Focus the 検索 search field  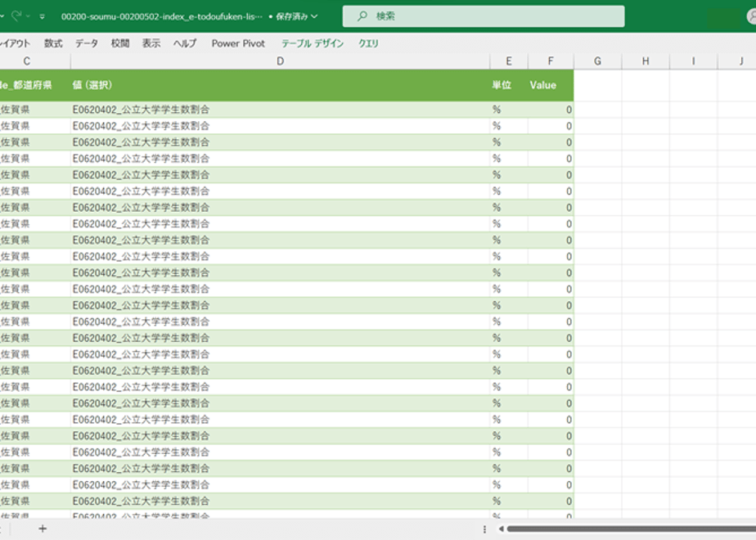483,16
